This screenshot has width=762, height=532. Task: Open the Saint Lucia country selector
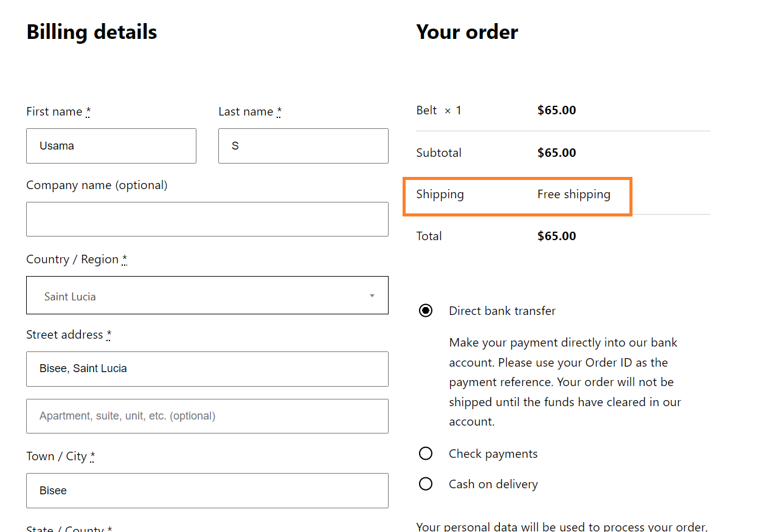coord(207,295)
